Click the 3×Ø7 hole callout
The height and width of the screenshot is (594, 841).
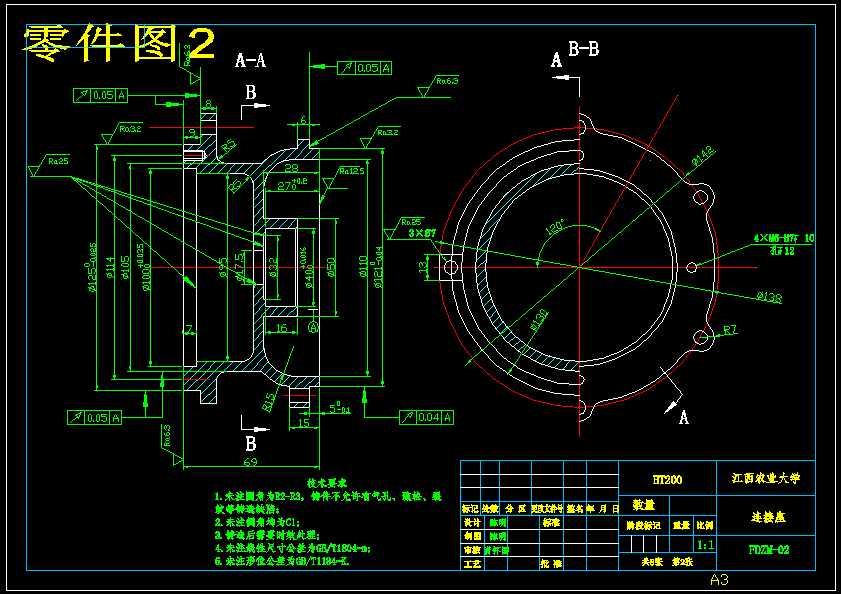coord(422,233)
